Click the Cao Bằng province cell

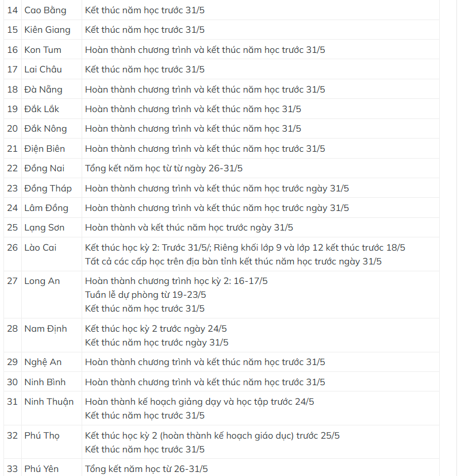[45, 10]
